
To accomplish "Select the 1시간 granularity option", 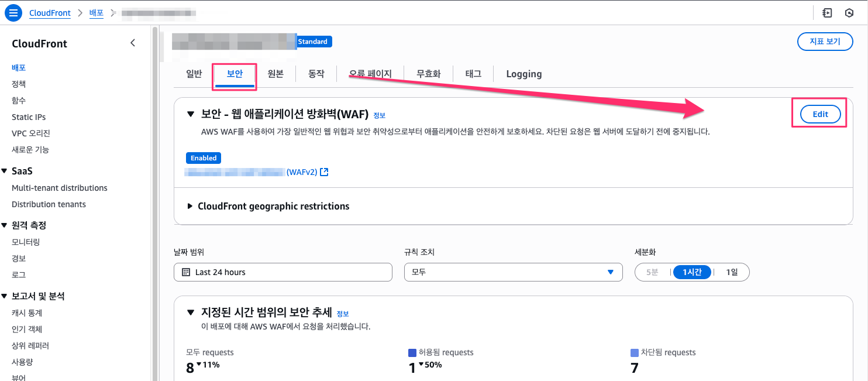I will pyautogui.click(x=692, y=272).
